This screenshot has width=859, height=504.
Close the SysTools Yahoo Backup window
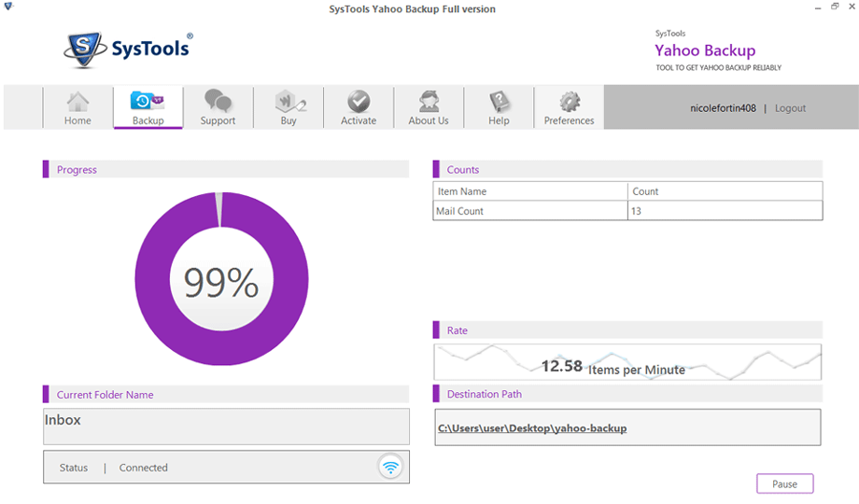(852, 7)
